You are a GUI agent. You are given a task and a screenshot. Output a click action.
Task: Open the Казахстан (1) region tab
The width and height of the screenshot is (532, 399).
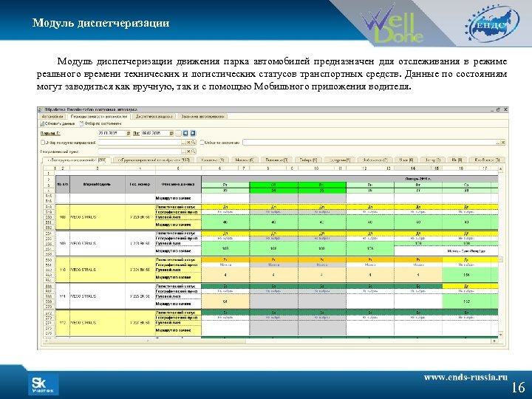click(212, 160)
